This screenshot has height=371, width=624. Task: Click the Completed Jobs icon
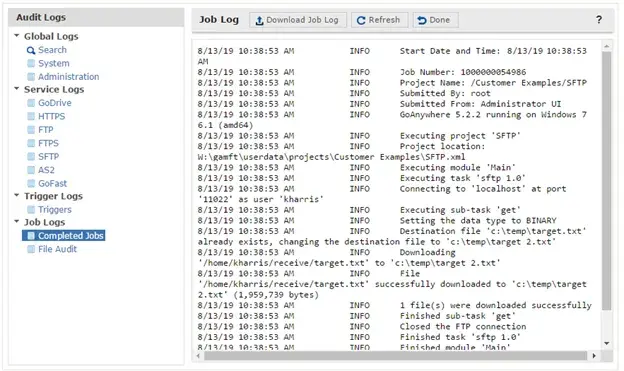[31, 236]
